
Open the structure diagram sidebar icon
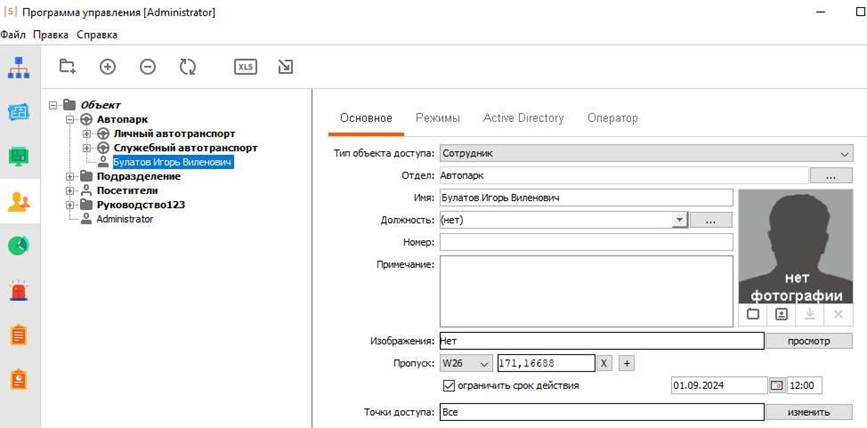point(19,69)
